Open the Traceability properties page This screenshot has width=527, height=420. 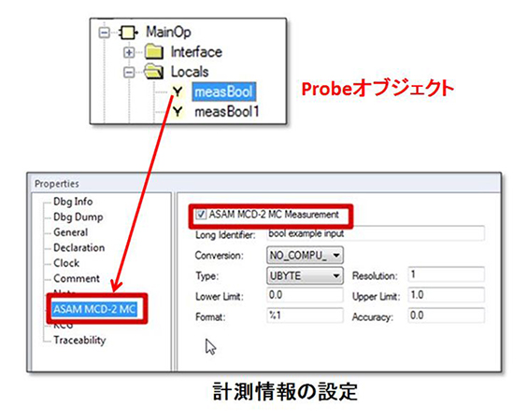coord(79,340)
